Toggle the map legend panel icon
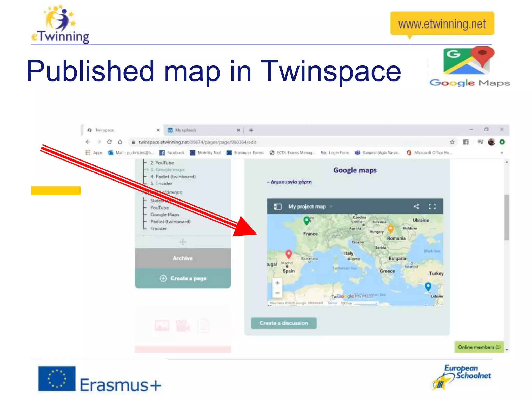The image size is (532, 399). point(277,207)
